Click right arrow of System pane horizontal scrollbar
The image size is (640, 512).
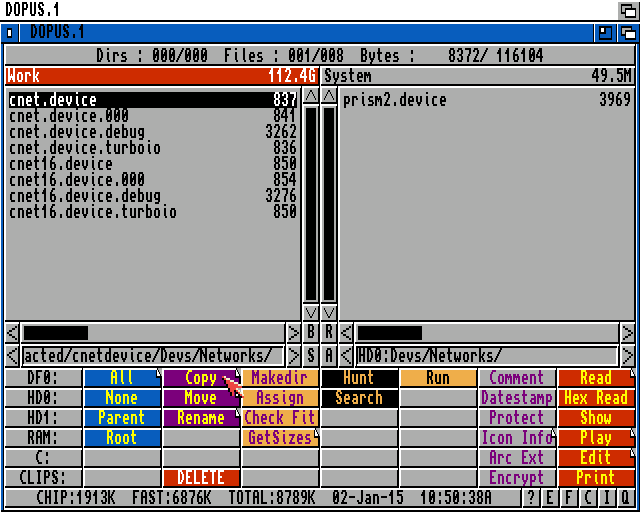627,332
